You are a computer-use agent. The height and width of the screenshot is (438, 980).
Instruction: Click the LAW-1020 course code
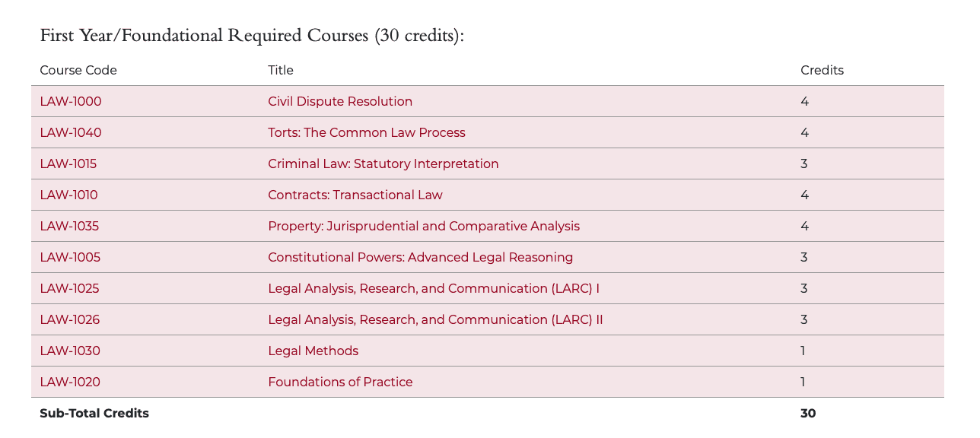[70, 382]
